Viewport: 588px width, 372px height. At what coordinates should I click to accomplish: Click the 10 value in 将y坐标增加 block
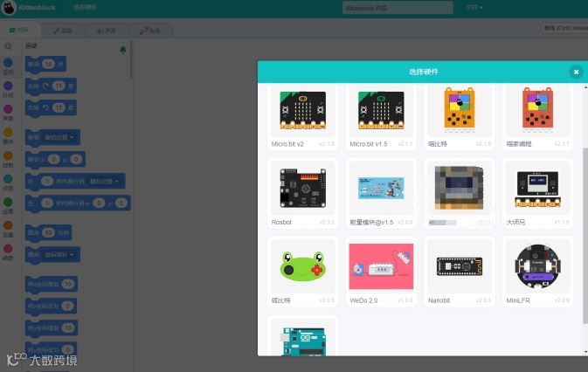(x=68, y=327)
